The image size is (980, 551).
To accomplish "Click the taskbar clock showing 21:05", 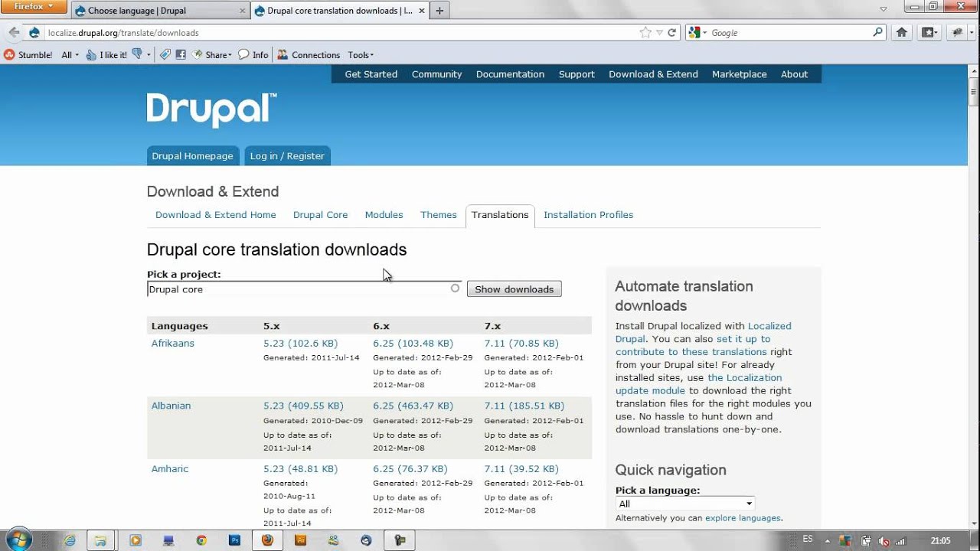I will pyautogui.click(x=941, y=541).
